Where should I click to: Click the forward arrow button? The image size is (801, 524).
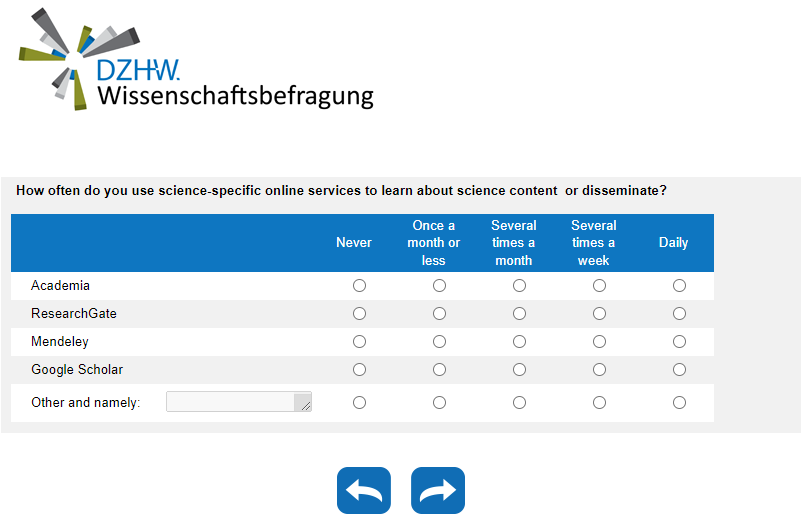tap(438, 490)
